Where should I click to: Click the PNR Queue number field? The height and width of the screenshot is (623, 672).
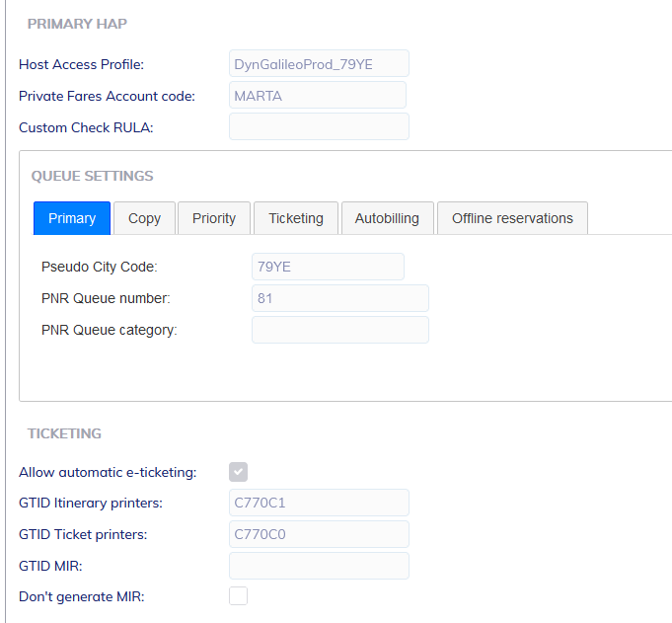coord(339,298)
